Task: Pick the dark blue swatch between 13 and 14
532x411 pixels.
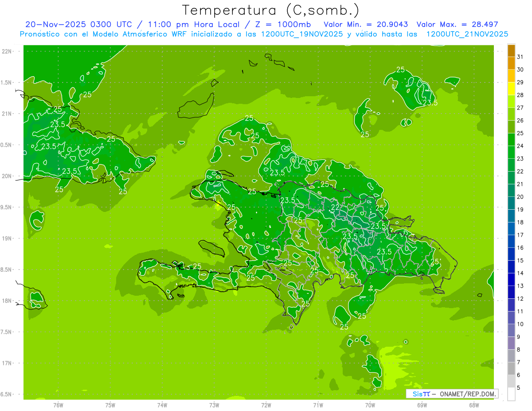Action: [x=511, y=280]
